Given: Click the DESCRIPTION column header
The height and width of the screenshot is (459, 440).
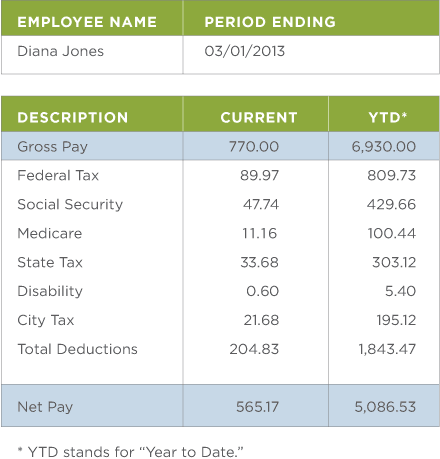Looking at the screenshot, I should click(73, 117).
